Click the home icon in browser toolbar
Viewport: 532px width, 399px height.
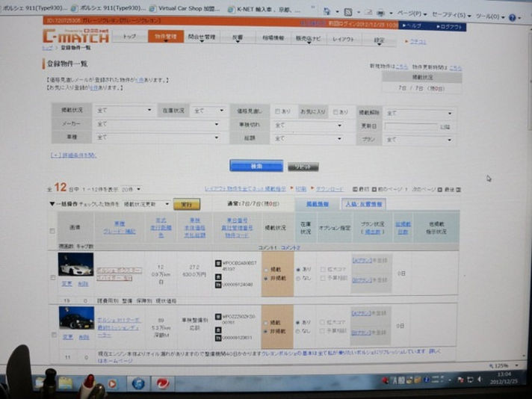pos(327,11)
